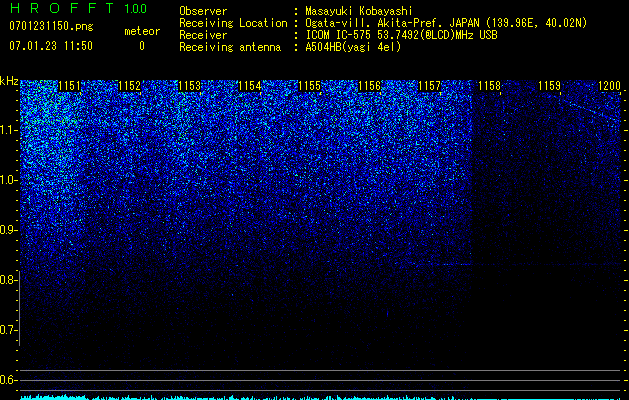Click the 1151 time marker

pyautogui.click(x=69, y=86)
